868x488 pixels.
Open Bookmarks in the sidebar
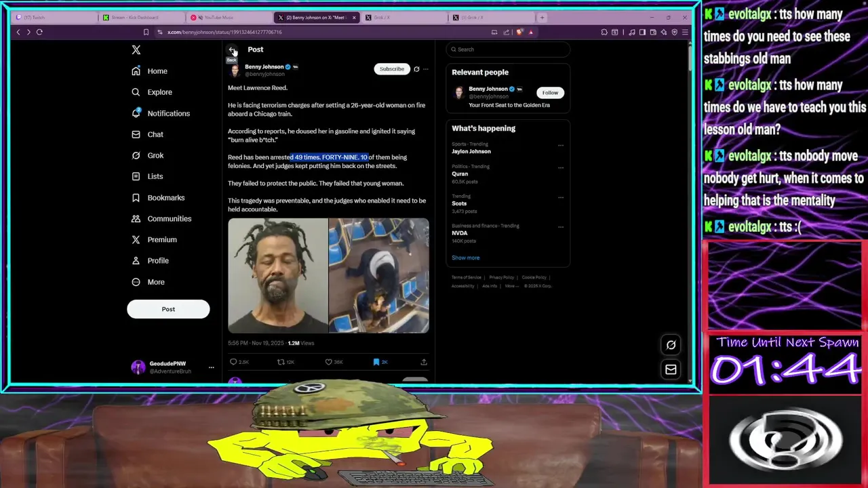[158, 197]
